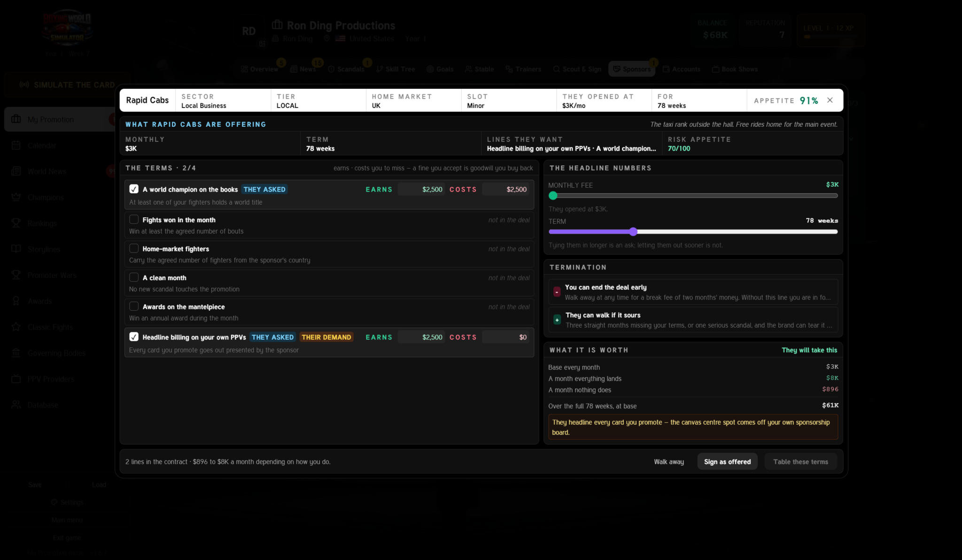962x560 pixels.
Task: Tick 'Awards on the mantelpiece' checkbox
Action: (x=134, y=306)
